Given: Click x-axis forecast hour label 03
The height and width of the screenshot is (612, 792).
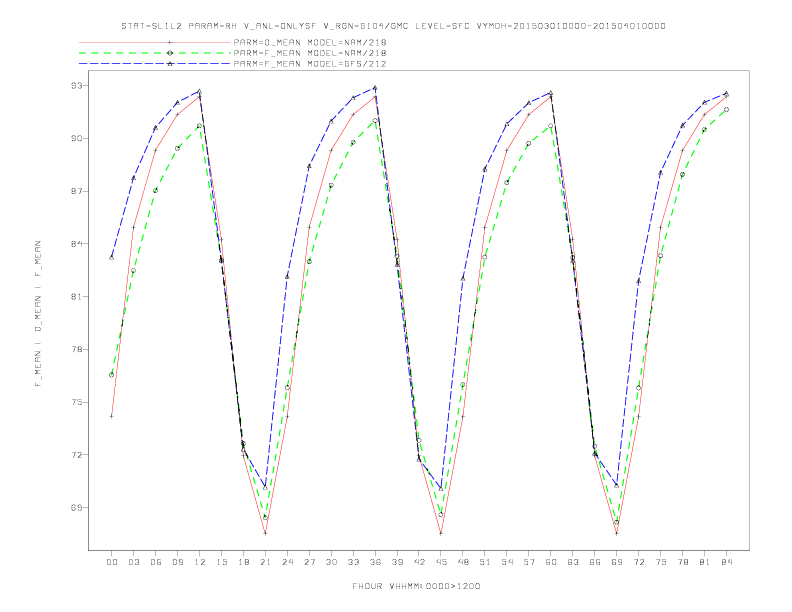Looking at the screenshot, I should (134, 562).
